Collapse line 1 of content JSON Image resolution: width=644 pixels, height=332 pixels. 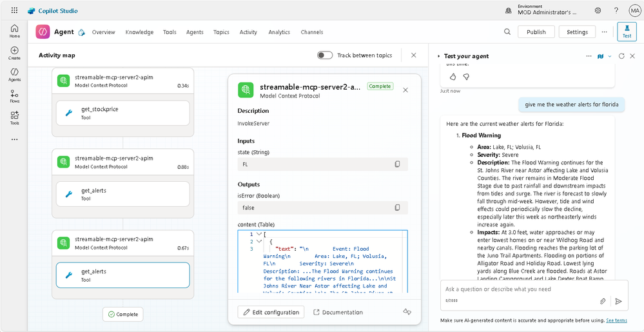coord(259,234)
